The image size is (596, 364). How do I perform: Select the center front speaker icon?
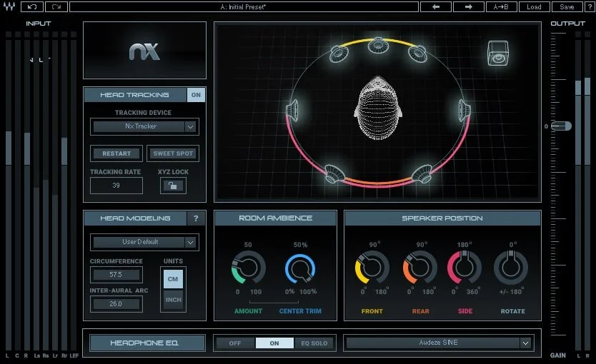tap(378, 45)
